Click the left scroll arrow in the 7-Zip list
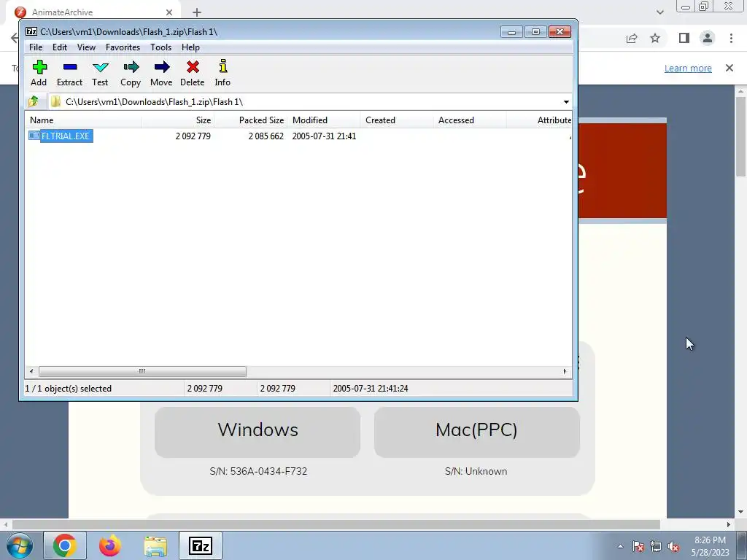 (x=31, y=371)
